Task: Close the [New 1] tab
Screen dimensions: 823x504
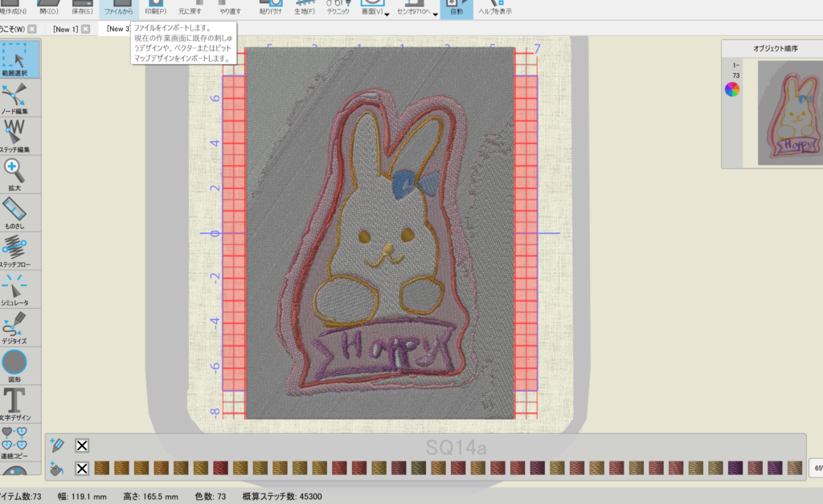Action: 85,29
